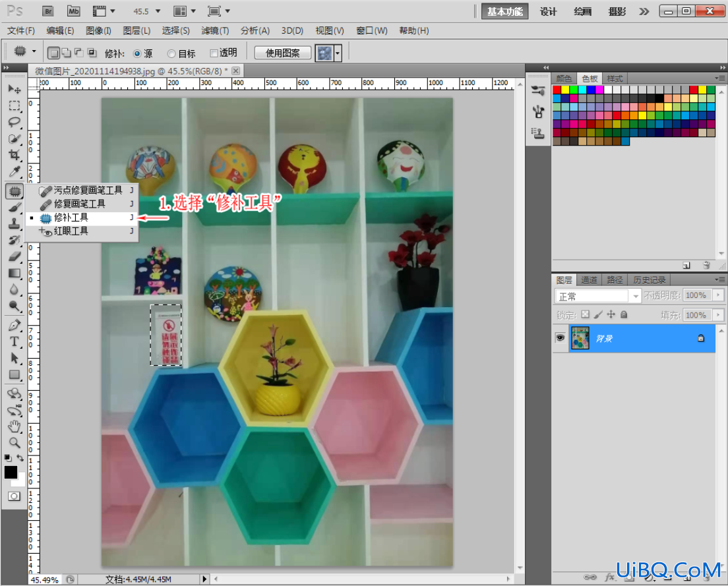Open the 不透明度 opacity arrow
The height and width of the screenshot is (586, 728).
pos(719,295)
